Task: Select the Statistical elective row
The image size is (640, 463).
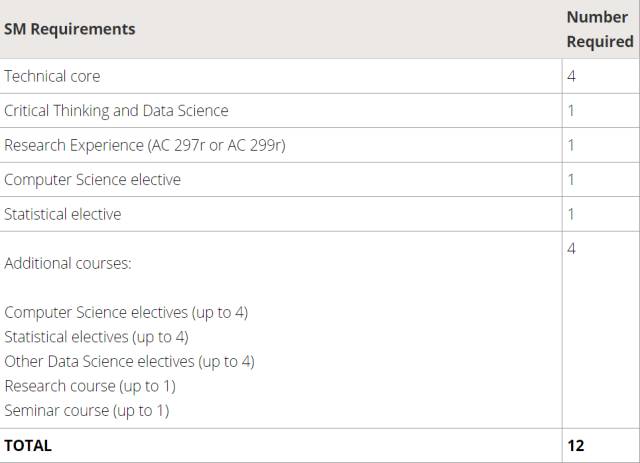Action: [x=320, y=214]
